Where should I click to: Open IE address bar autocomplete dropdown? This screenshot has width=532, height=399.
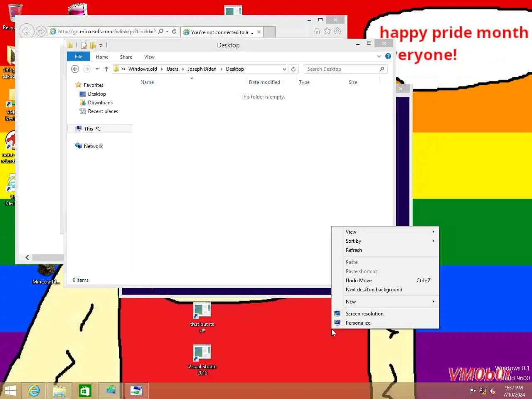pyautogui.click(x=167, y=31)
